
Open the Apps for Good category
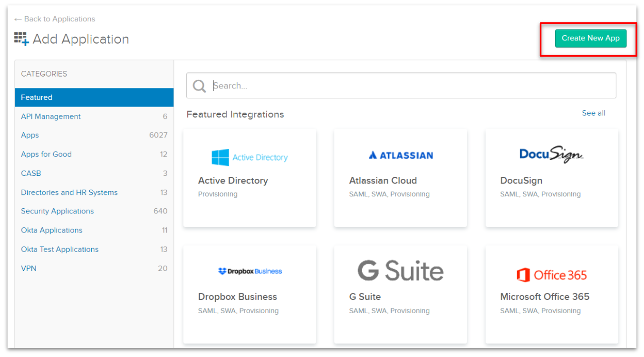click(46, 154)
